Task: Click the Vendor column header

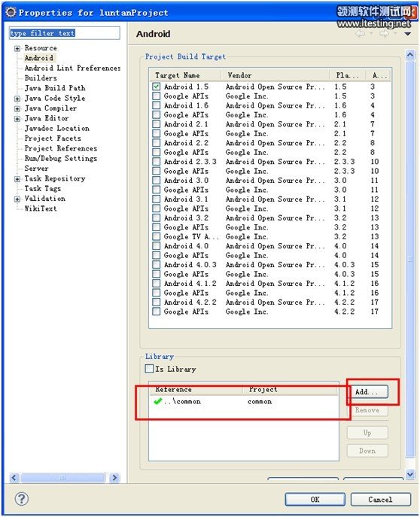Action: coord(275,75)
